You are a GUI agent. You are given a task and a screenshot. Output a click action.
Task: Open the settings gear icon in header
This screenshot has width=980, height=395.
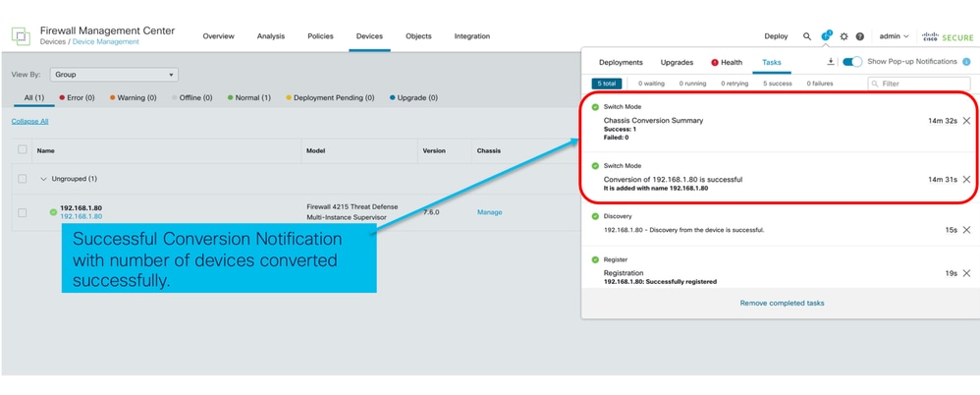844,36
